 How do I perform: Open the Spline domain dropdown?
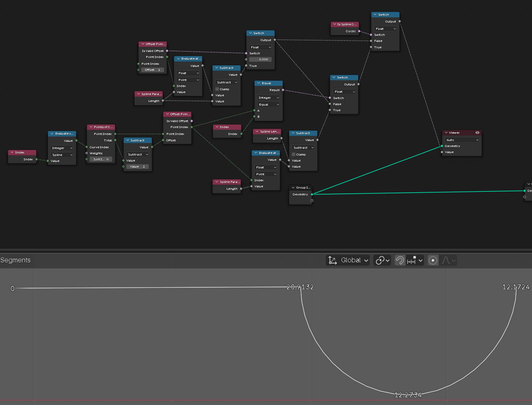pos(62,155)
